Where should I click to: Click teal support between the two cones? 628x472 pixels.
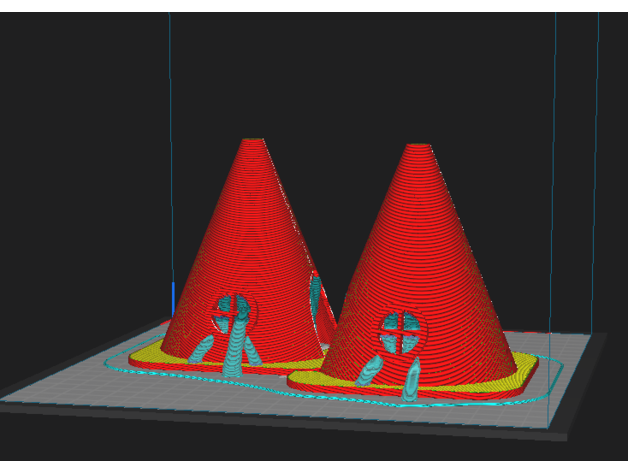pyautogui.click(x=316, y=293)
